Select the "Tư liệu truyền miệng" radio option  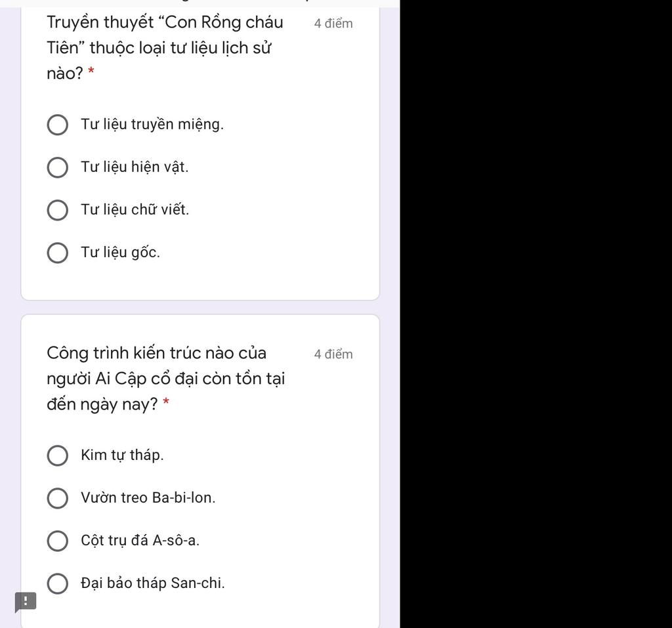tap(58, 125)
